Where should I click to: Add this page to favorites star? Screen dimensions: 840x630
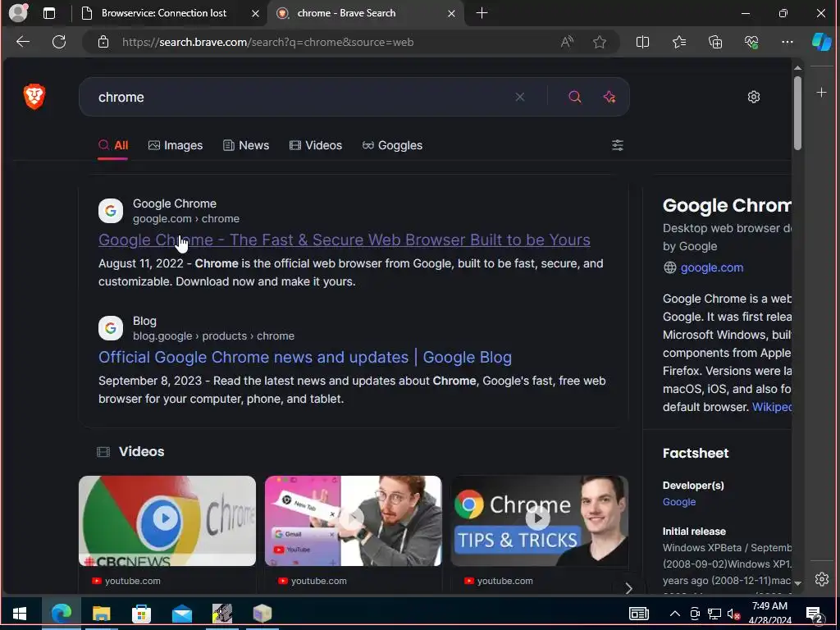pos(600,42)
